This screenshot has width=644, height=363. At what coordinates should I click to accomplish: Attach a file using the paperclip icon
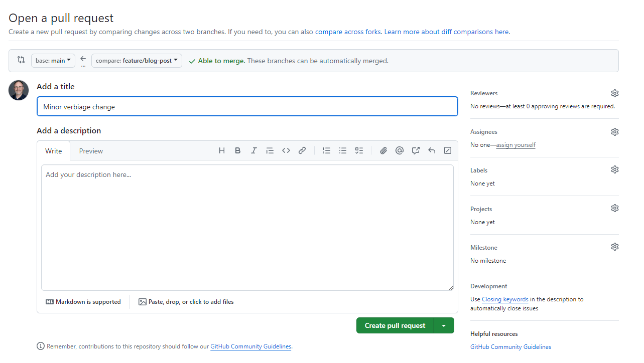[383, 150]
